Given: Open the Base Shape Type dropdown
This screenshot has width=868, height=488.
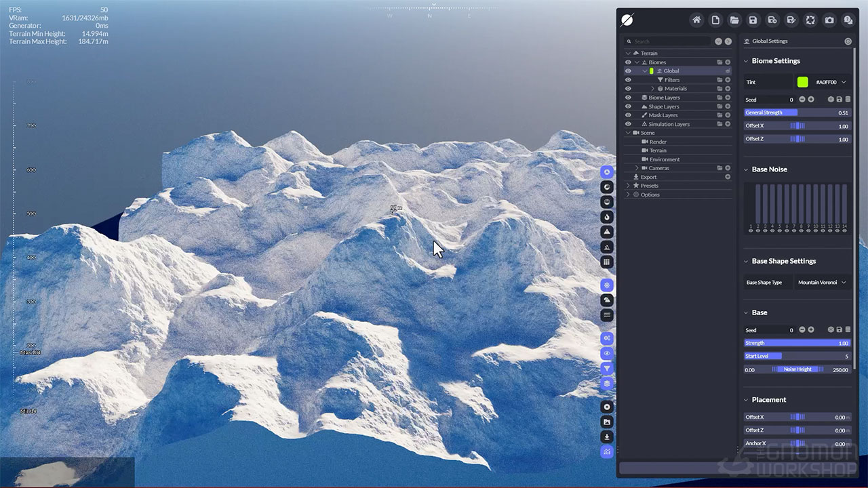Looking at the screenshot, I should tap(823, 283).
